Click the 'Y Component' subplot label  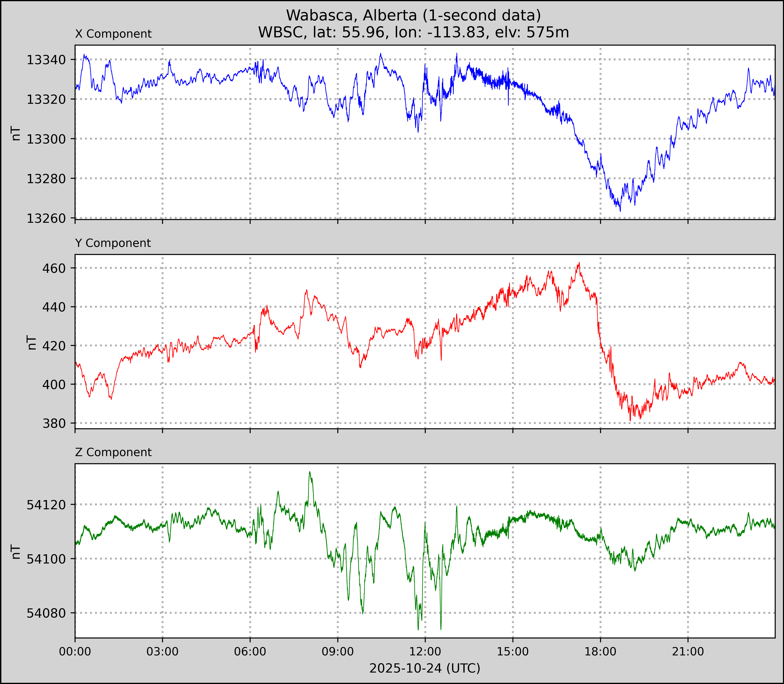tap(113, 243)
